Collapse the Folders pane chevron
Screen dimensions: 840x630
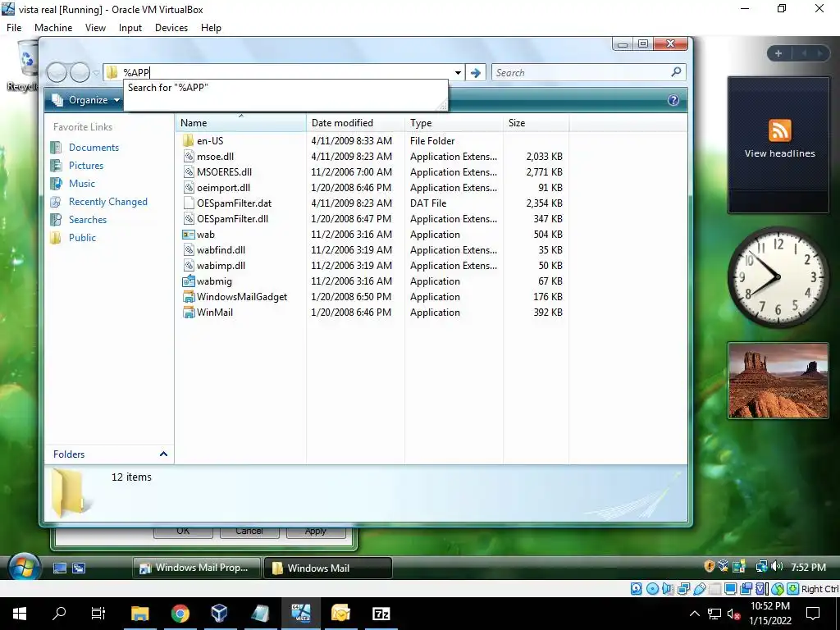coord(163,454)
